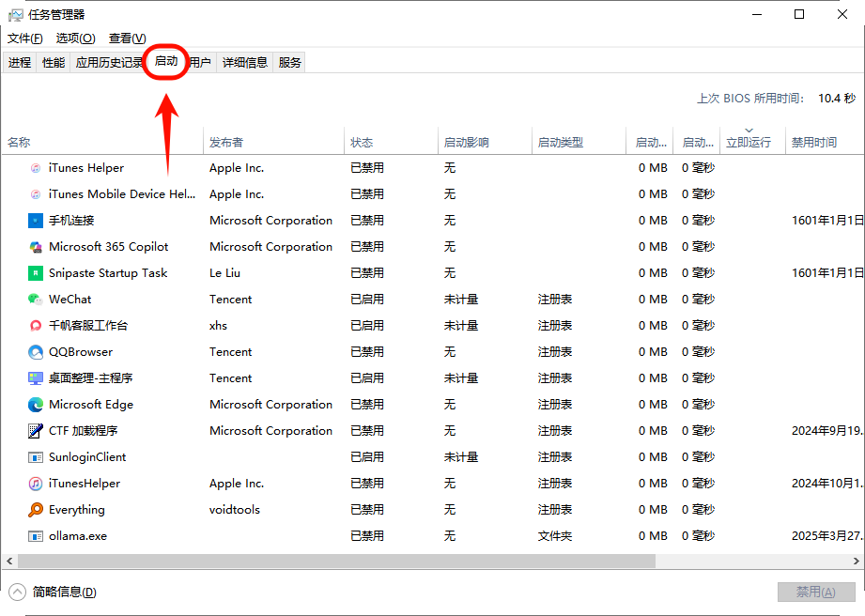865x616 pixels.
Task: Select the Everything row name
Action: click(x=77, y=510)
